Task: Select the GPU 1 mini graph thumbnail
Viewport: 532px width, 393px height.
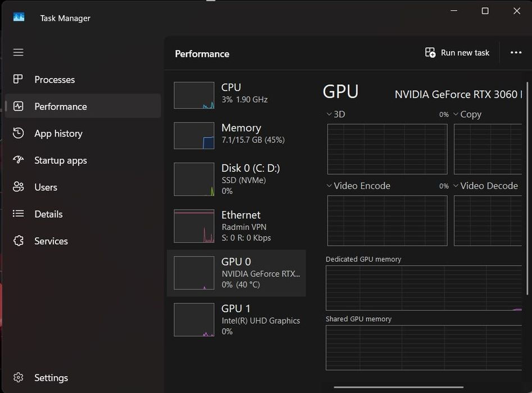Action: coord(194,319)
